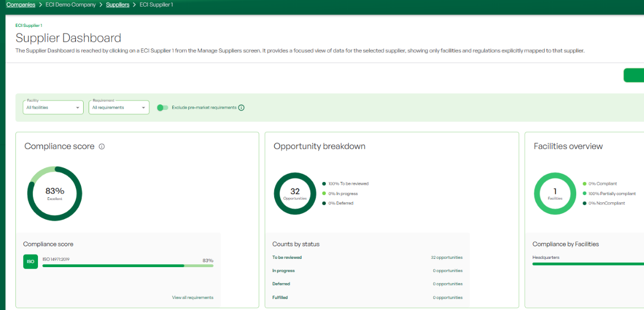Click ECI Supplier 1 breadcrumb text
The height and width of the screenshot is (310, 644).
(156, 5)
